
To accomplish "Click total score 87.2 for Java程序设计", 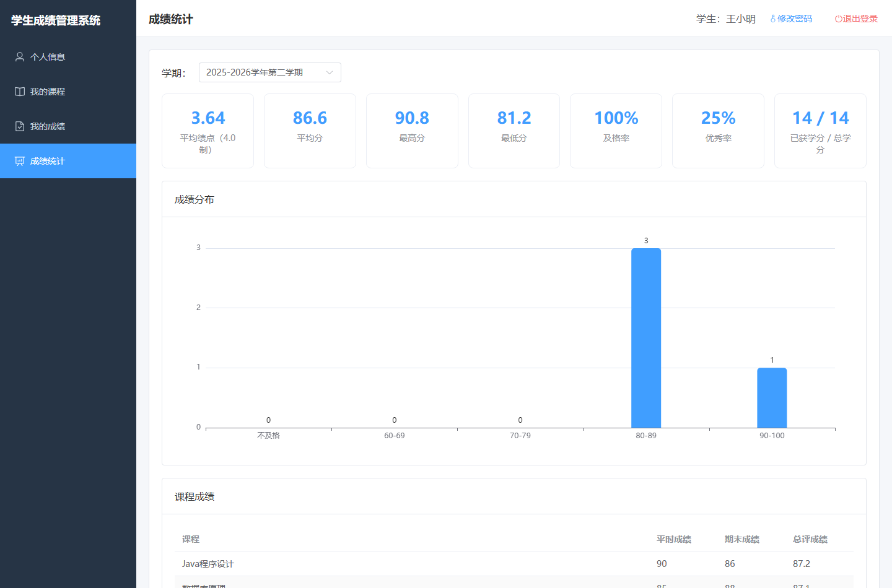I will (x=802, y=564).
